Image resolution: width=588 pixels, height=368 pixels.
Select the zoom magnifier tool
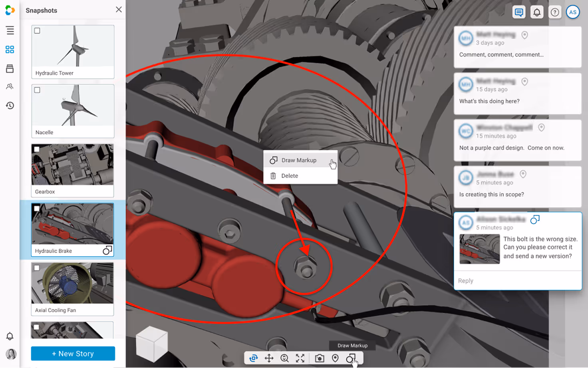284,358
